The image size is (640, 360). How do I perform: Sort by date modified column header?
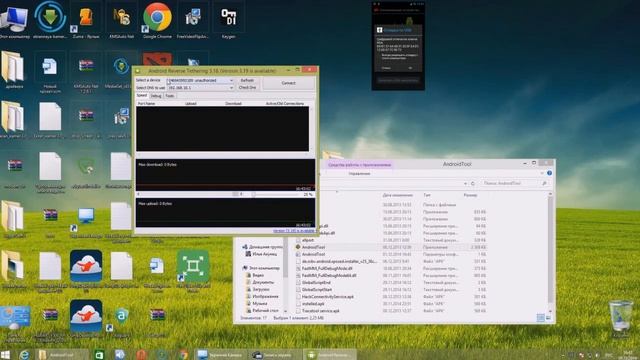tap(398, 195)
